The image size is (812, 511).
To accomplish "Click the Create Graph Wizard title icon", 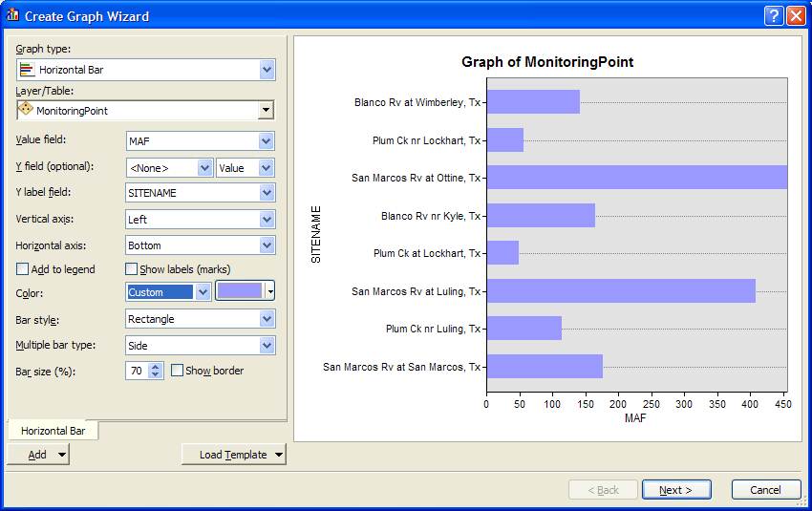I will tap(12, 15).
